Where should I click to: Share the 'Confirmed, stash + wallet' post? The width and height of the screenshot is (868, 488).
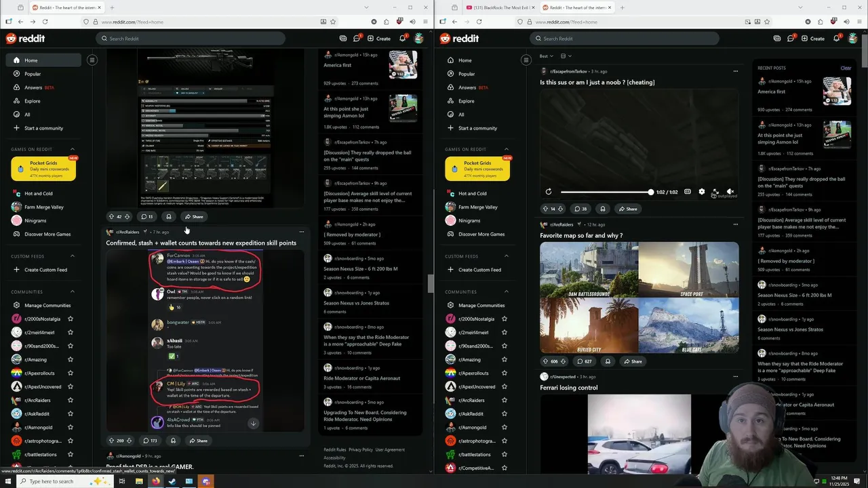pyautogui.click(x=197, y=441)
